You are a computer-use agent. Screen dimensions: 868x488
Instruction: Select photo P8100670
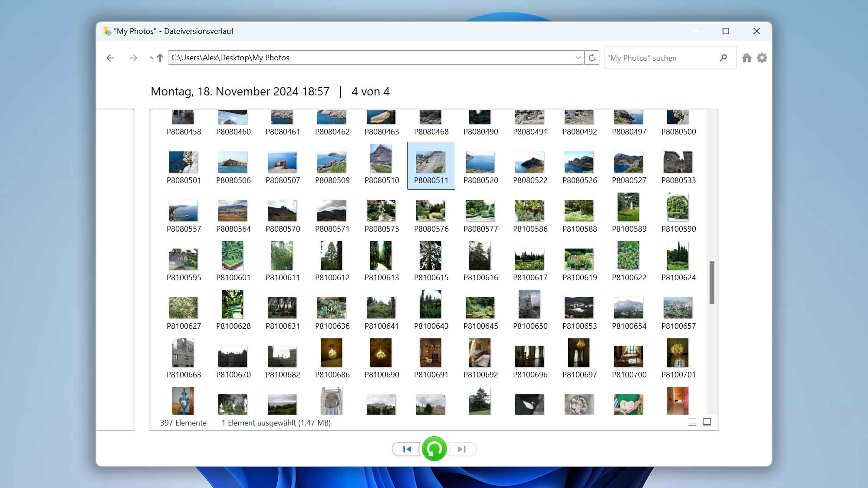pos(233,360)
